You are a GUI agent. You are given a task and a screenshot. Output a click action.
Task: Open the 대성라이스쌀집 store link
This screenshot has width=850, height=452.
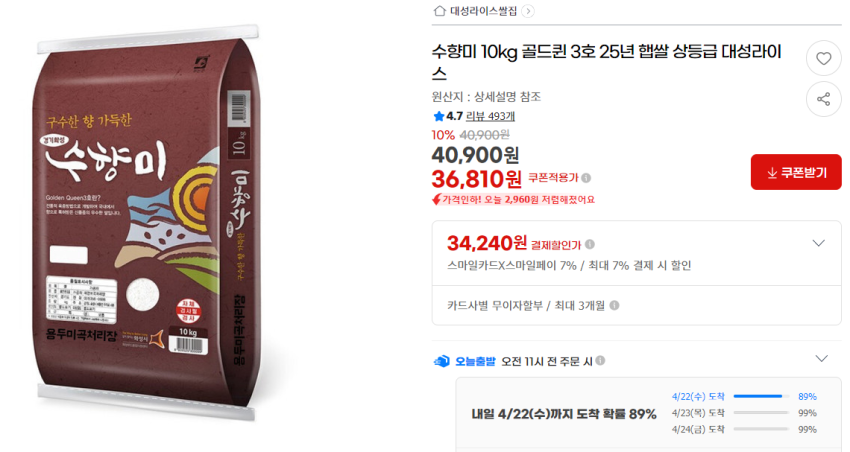[x=484, y=11]
